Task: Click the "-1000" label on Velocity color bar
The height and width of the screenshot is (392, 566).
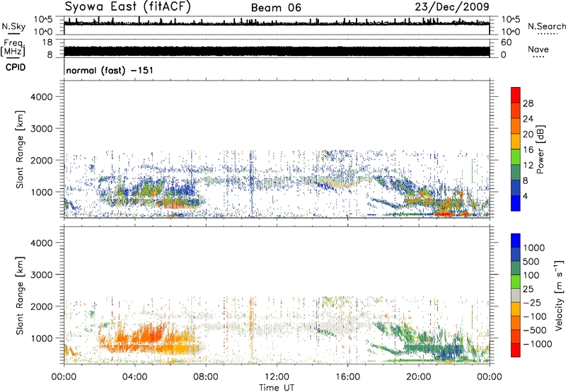Action: tap(537, 344)
